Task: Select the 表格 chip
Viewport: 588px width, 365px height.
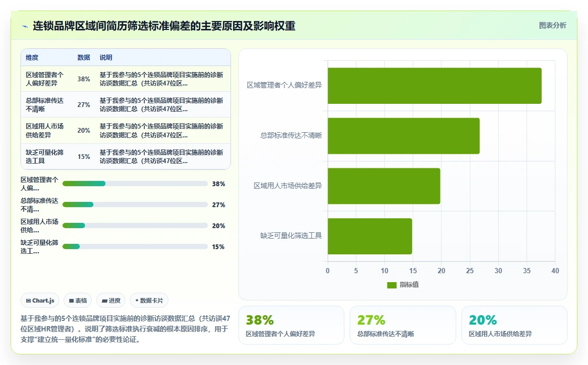Action: (x=78, y=300)
